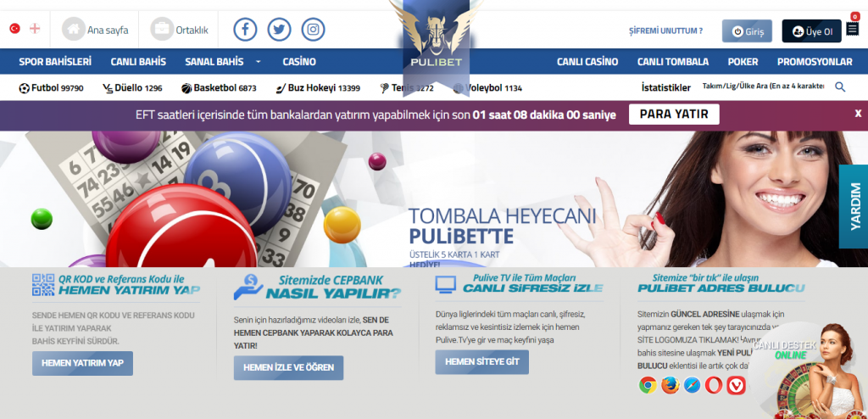Open Promosyonlar menu

click(x=815, y=62)
